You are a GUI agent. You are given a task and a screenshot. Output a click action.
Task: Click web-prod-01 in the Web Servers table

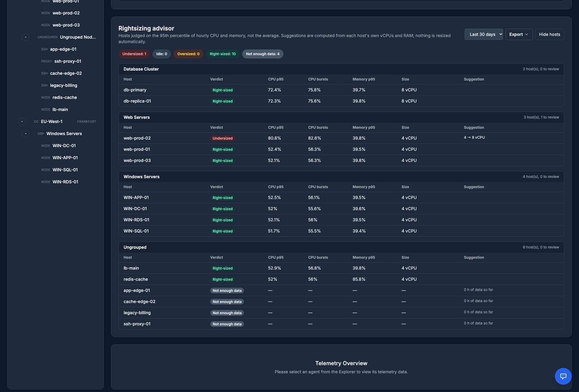point(137,149)
